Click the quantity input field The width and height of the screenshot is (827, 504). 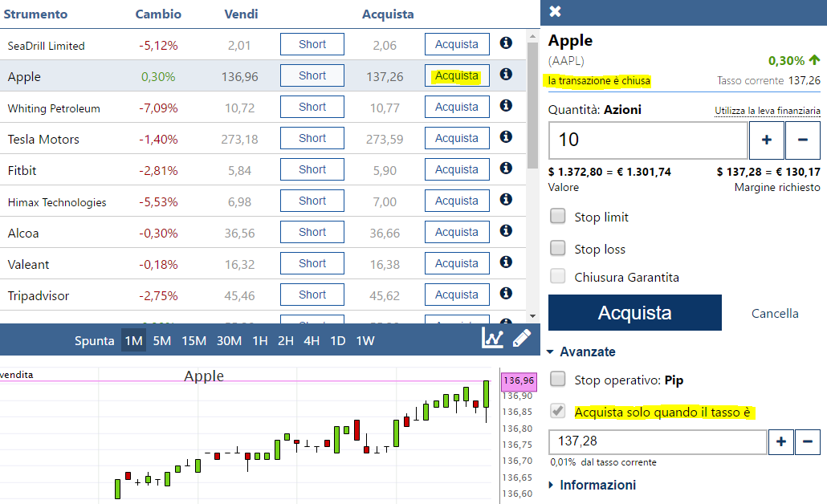tap(648, 140)
